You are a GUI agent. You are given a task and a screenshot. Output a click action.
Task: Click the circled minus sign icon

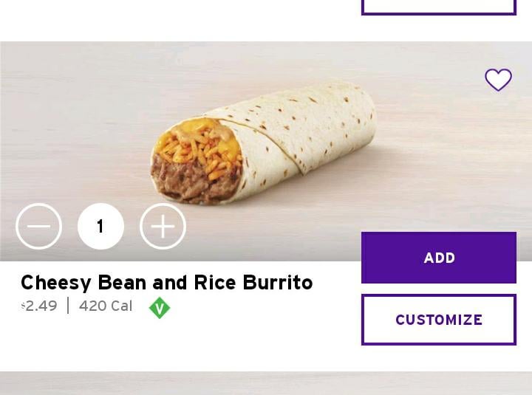click(38, 226)
